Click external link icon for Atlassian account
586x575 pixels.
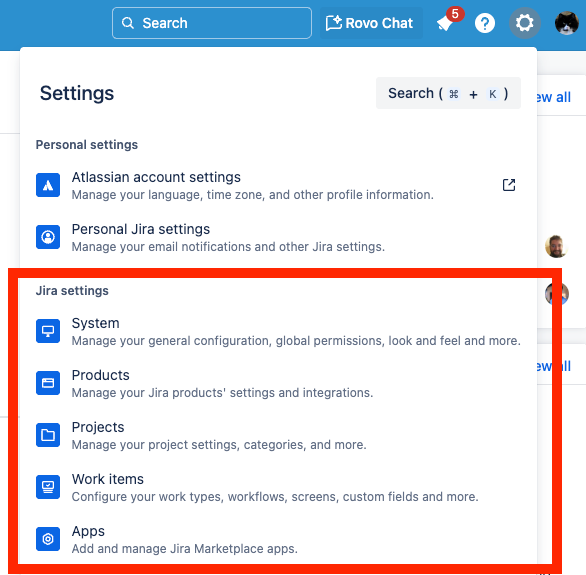(509, 185)
